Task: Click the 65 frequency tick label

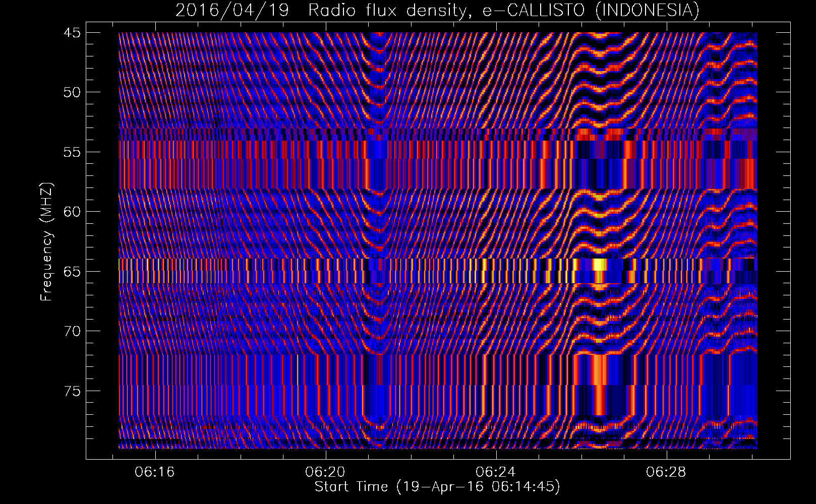Action: click(x=72, y=272)
